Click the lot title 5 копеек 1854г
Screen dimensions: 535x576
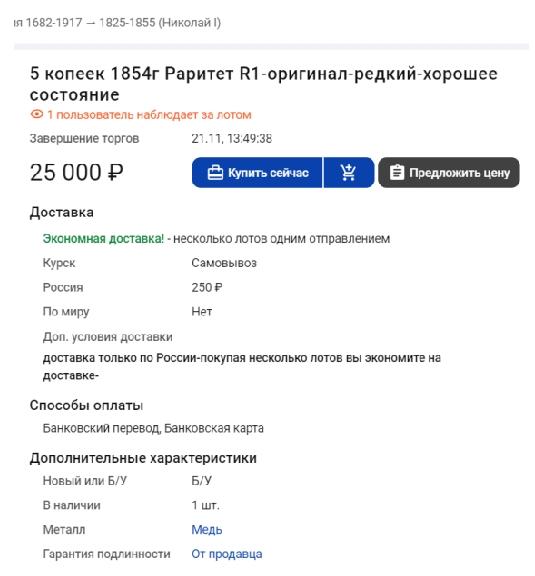tap(263, 84)
